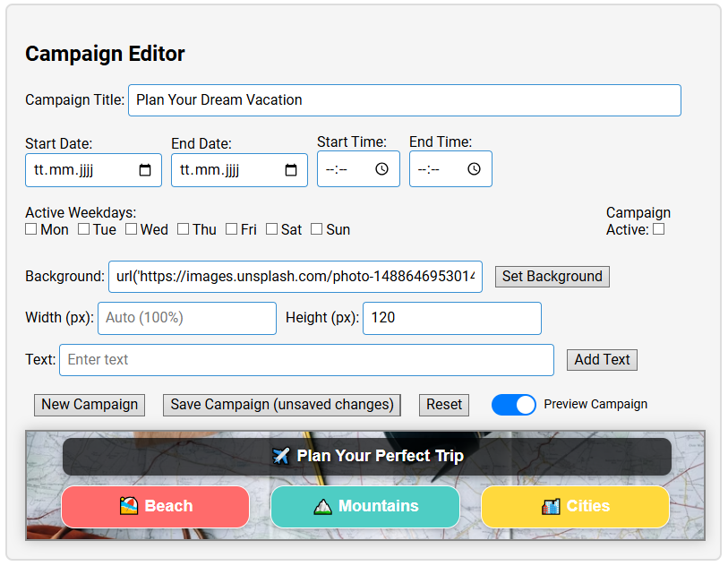Viewport: 728px width, 566px height.
Task: Click the Beach preview button
Action: pos(155,507)
